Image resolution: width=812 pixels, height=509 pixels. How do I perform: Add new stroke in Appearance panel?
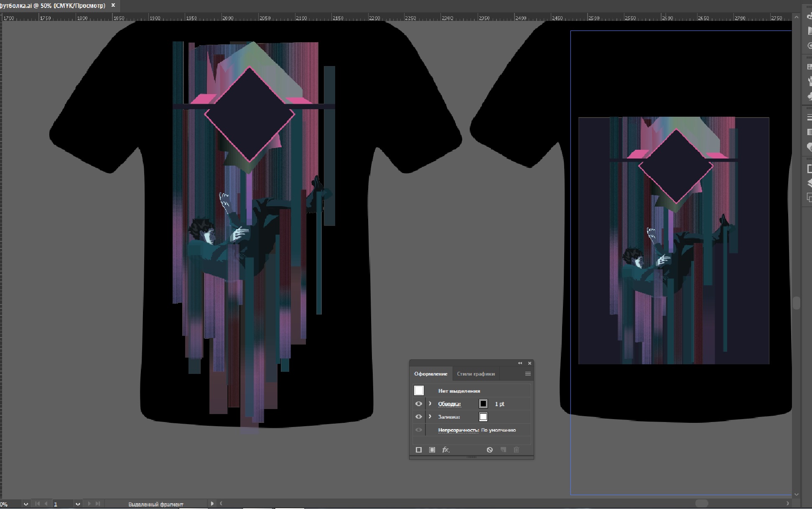click(419, 450)
